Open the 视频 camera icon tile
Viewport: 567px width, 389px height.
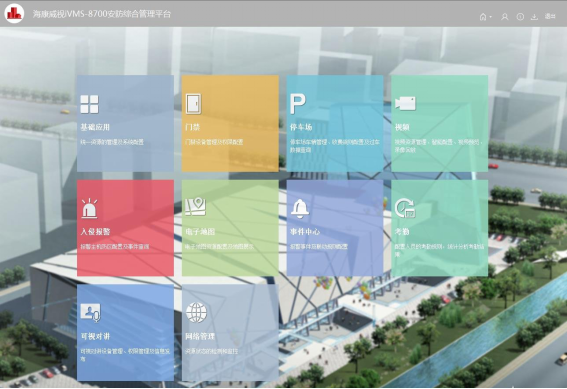[405, 104]
